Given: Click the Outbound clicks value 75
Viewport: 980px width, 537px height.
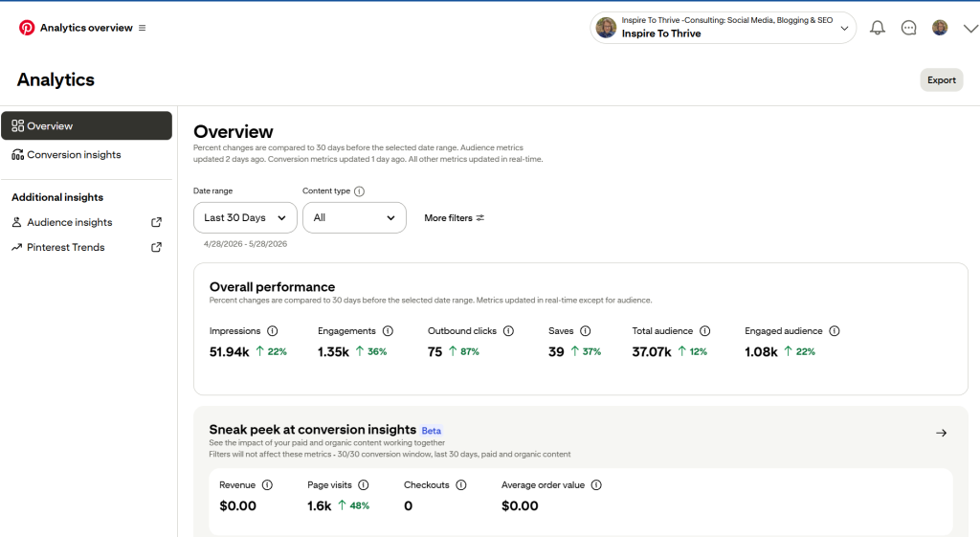Looking at the screenshot, I should (435, 352).
